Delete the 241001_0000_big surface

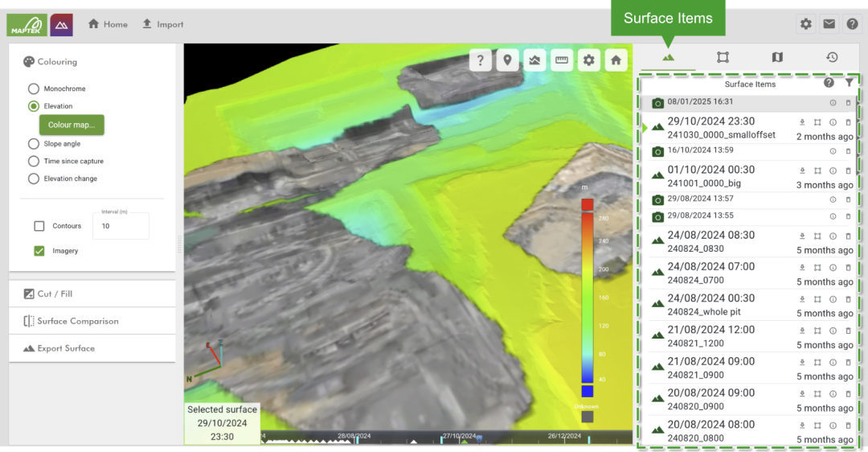(848, 171)
